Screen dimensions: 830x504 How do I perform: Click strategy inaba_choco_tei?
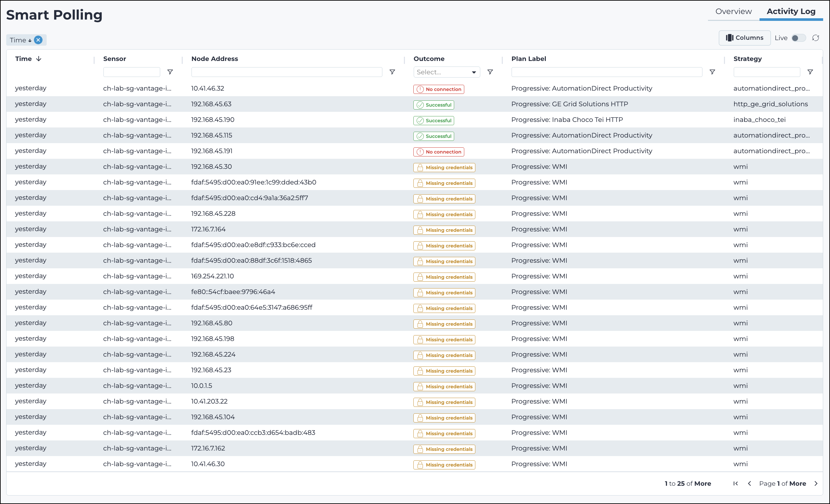pos(759,120)
